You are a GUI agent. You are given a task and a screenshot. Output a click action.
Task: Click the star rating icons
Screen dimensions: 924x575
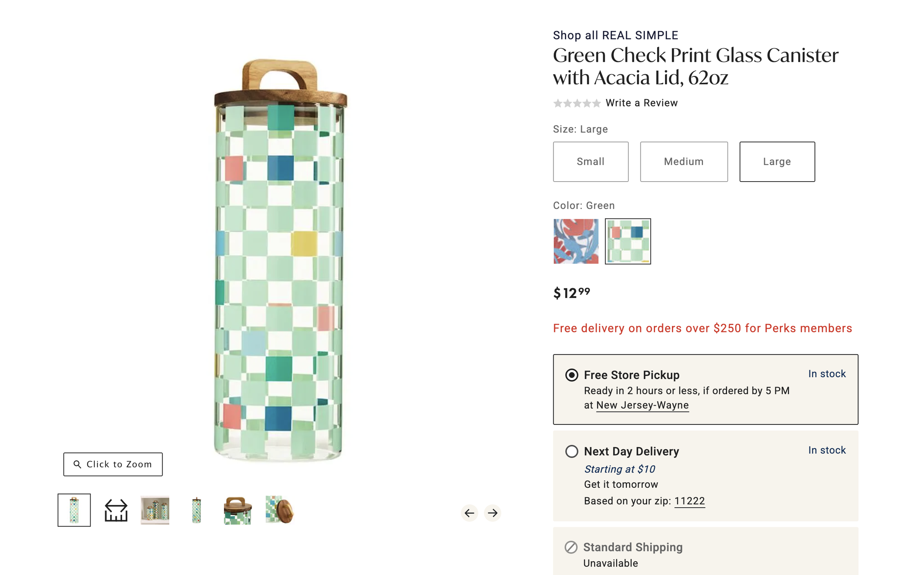point(577,103)
